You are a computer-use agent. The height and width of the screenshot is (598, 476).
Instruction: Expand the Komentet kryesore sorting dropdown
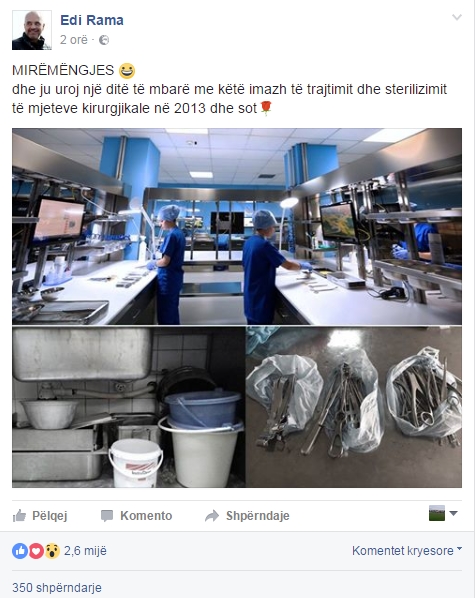point(407,551)
